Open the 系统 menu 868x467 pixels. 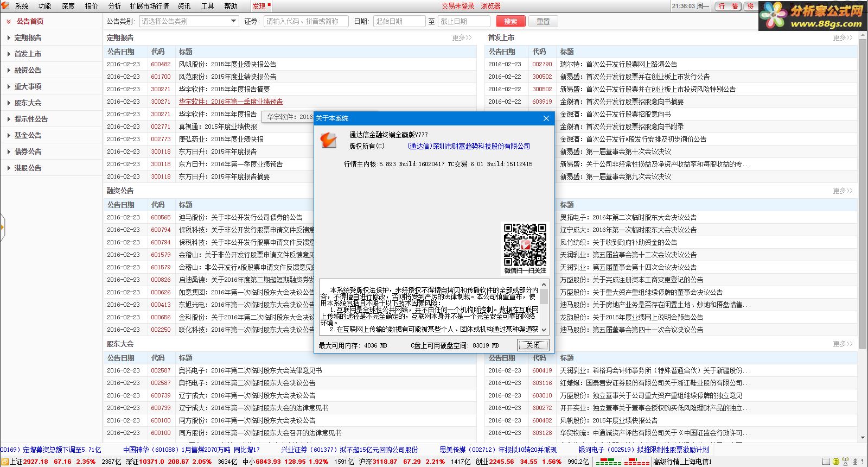pyautogui.click(x=22, y=6)
